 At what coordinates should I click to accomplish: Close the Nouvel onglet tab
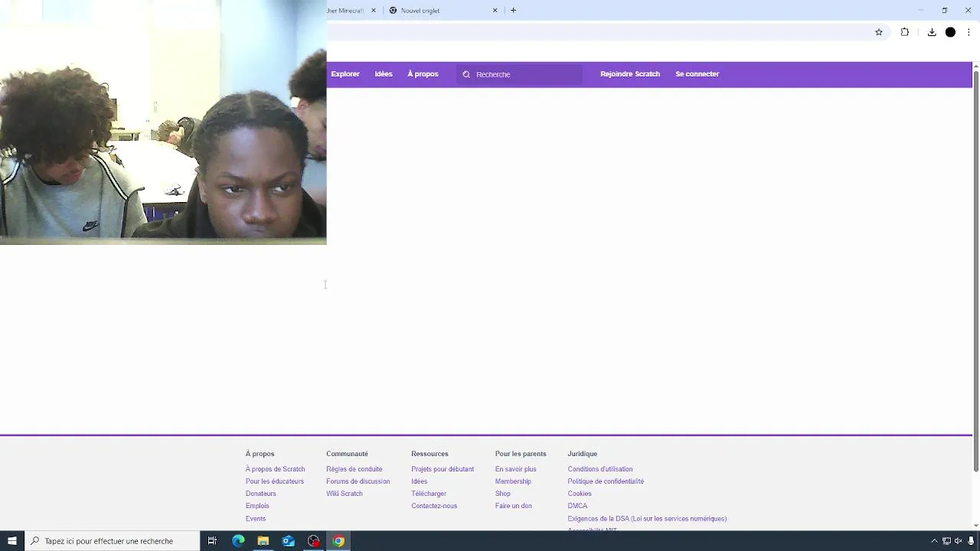[495, 11]
